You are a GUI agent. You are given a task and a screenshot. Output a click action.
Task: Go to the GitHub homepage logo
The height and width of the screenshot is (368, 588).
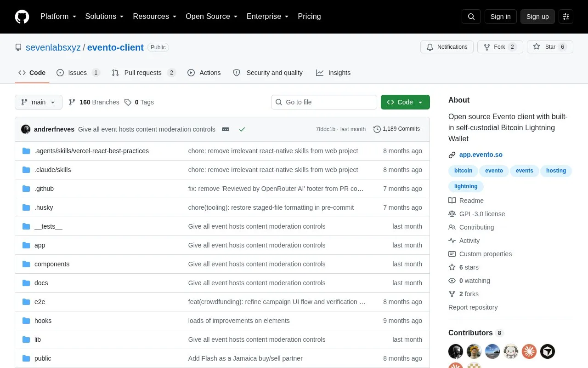point(22,17)
